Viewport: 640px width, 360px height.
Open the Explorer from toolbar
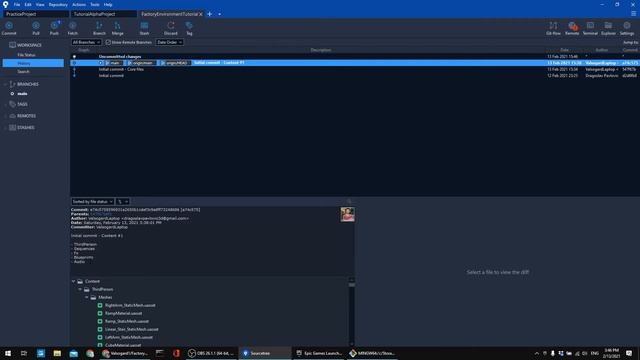[608, 28]
